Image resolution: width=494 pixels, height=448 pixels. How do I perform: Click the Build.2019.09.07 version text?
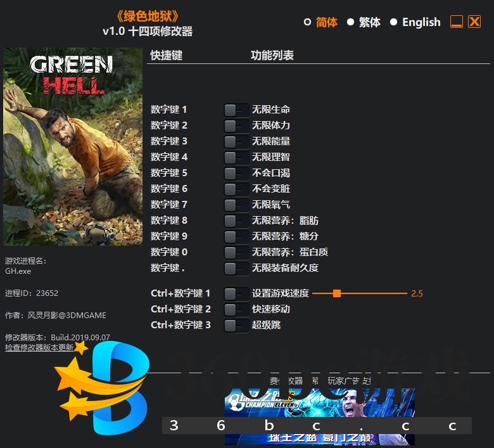80,337
